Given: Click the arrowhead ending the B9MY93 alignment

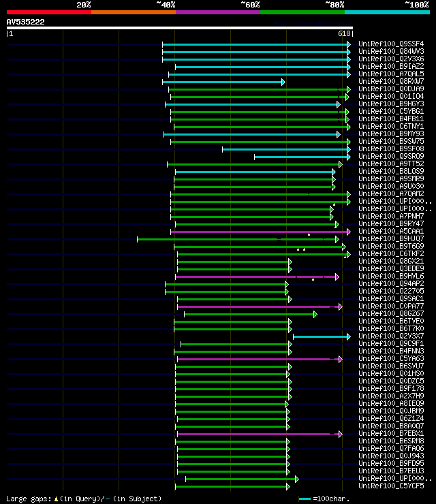Looking at the screenshot, I should coord(339,134).
